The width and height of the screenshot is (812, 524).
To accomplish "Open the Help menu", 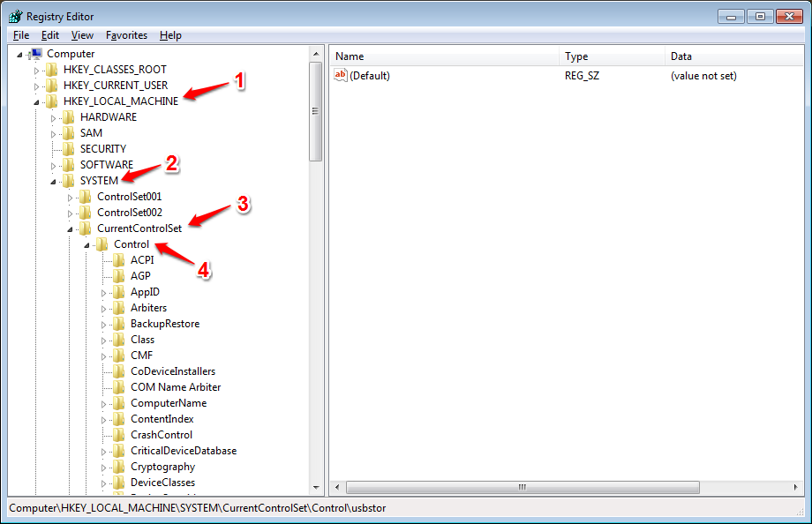I will pyautogui.click(x=170, y=35).
